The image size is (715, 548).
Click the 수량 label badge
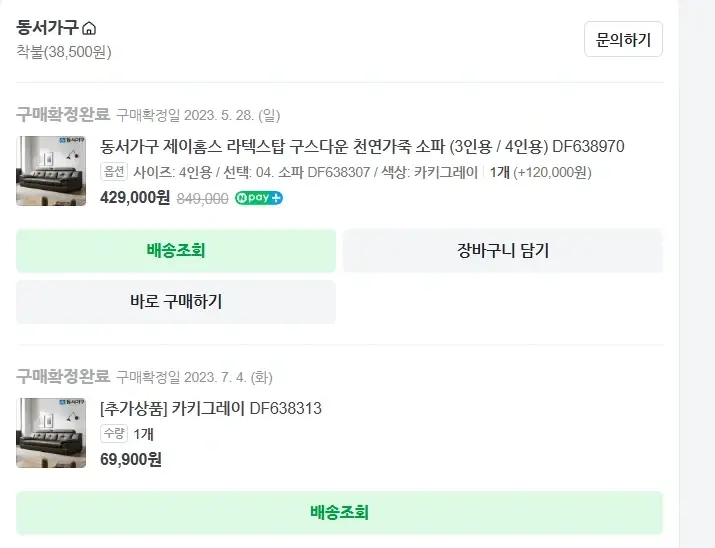click(114, 434)
